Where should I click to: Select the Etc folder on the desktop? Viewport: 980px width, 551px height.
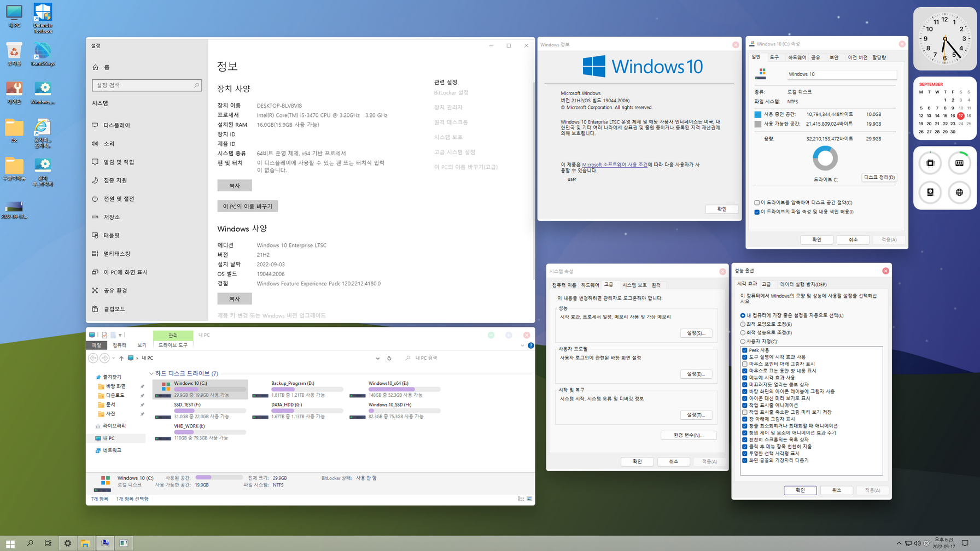point(14,131)
